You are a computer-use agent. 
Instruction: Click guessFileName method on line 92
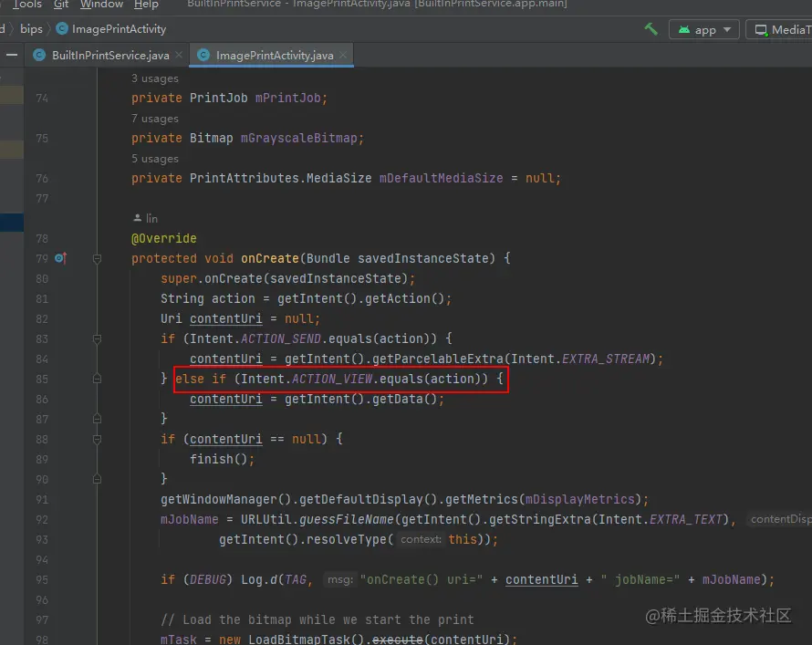coord(347,519)
